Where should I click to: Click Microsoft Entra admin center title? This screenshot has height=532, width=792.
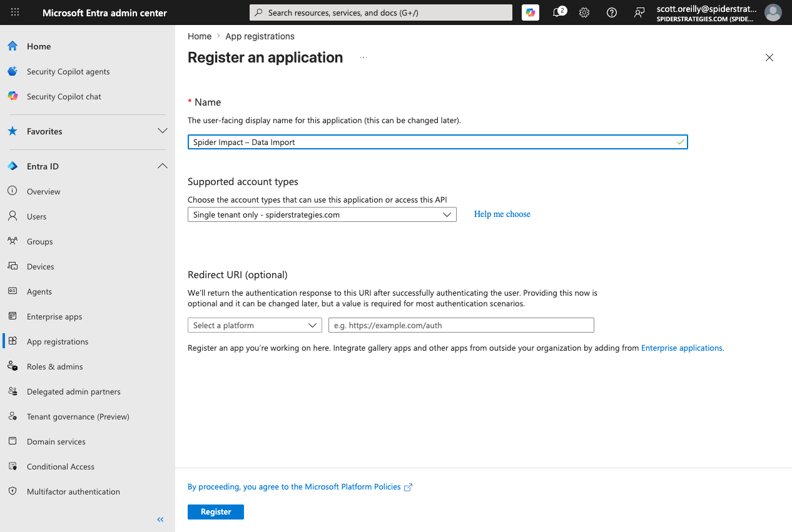tap(104, 13)
